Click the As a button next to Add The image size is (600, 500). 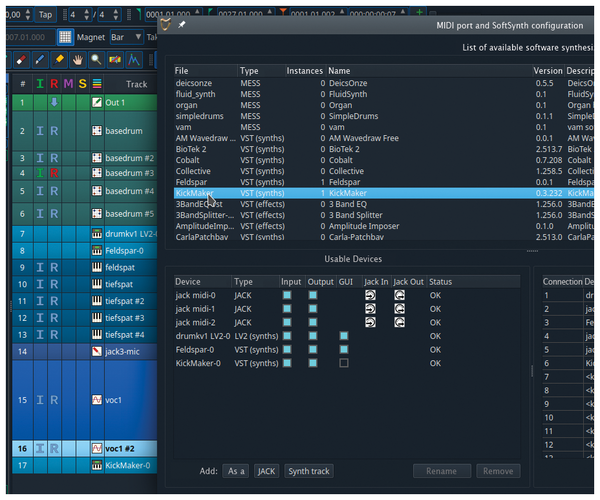[x=236, y=471]
